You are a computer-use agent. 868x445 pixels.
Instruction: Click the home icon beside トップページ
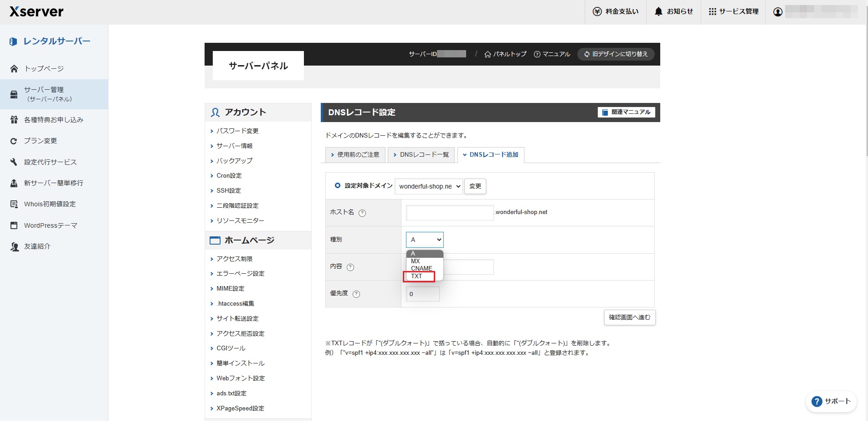click(x=14, y=69)
